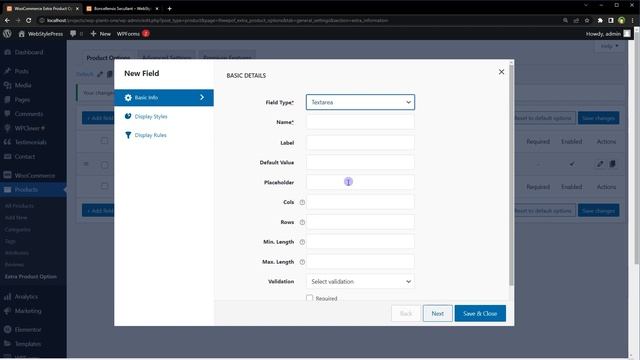The width and height of the screenshot is (640, 360).
Task: Click the browser forward arrow
Action: point(18,20)
